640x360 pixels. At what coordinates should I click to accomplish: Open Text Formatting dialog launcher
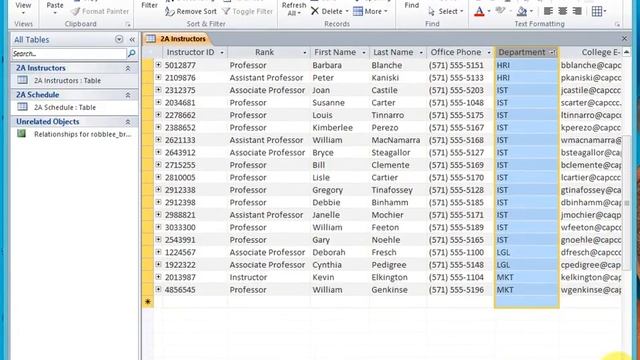[x=617, y=24]
